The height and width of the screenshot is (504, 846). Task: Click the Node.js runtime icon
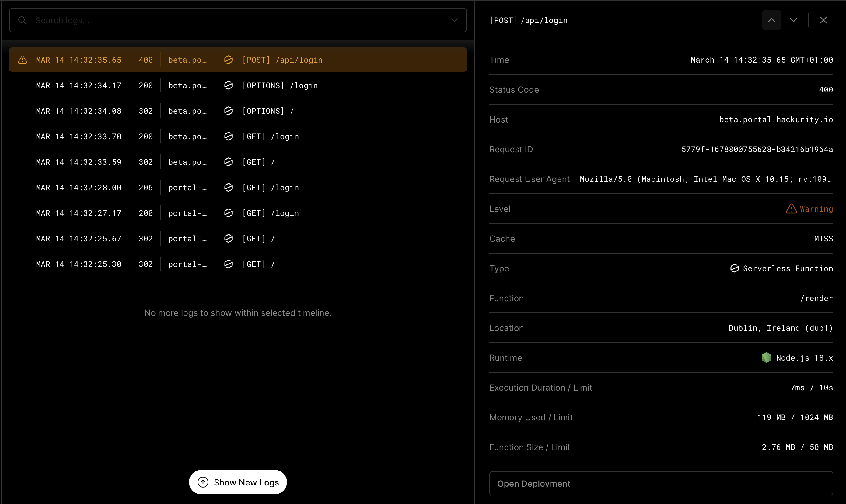pyautogui.click(x=767, y=357)
